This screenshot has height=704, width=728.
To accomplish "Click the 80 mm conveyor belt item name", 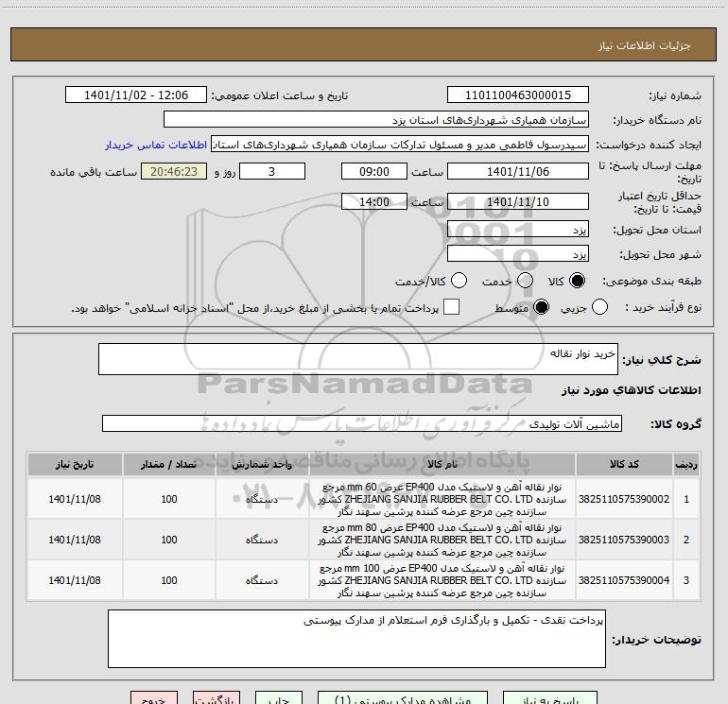I will 442,540.
